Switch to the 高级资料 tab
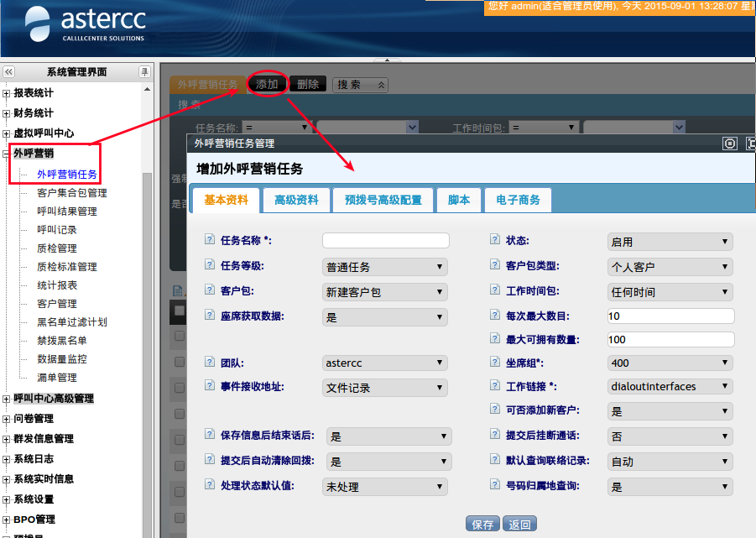The image size is (756, 538). (x=296, y=200)
